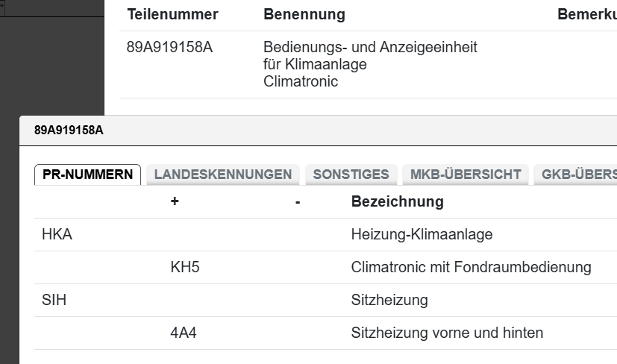
Task: Select Climatronic mit Fondraumbedienung entry
Action: pyautogui.click(x=471, y=267)
